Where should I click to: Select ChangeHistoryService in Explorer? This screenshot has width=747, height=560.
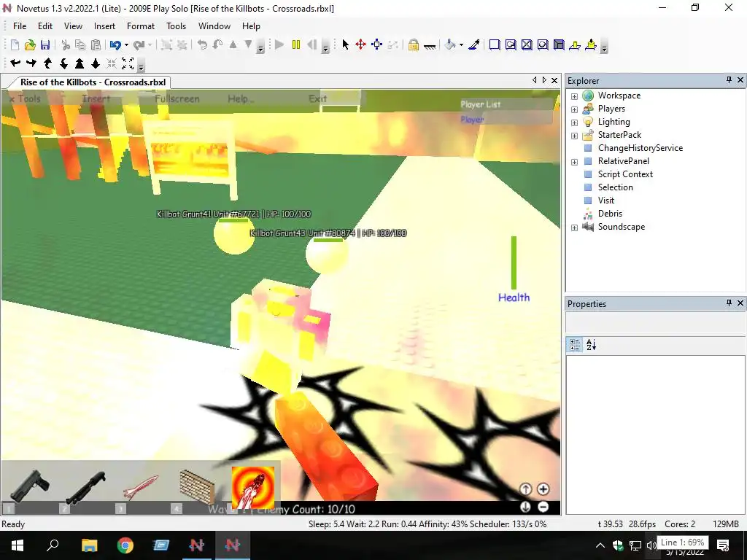pyautogui.click(x=640, y=148)
